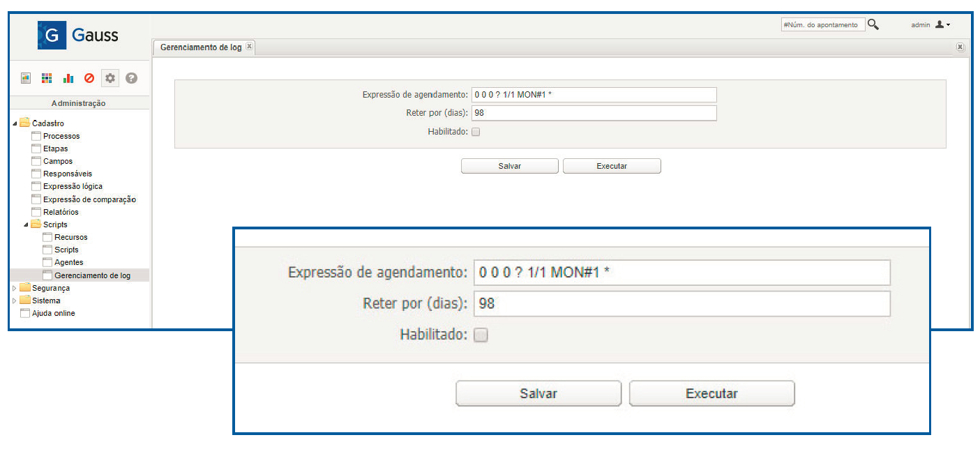Click the Núm. do apontamento search field
This screenshot has height=449, width=980.
click(x=822, y=24)
